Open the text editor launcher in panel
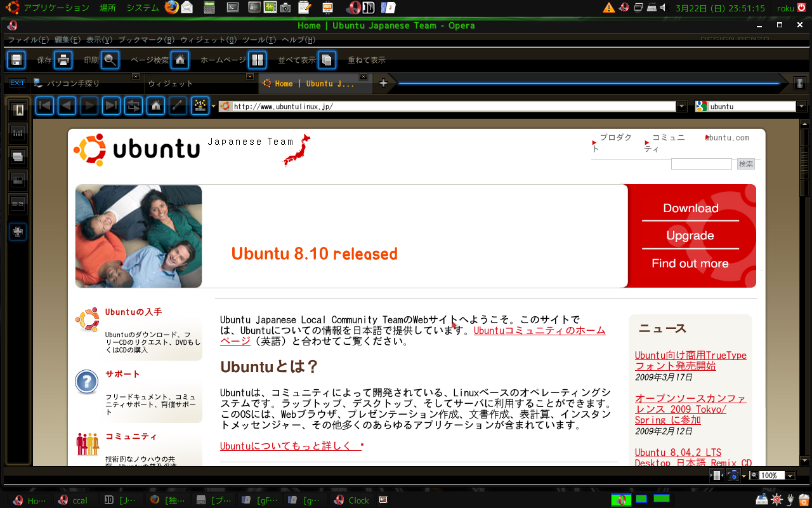 tap(304, 8)
